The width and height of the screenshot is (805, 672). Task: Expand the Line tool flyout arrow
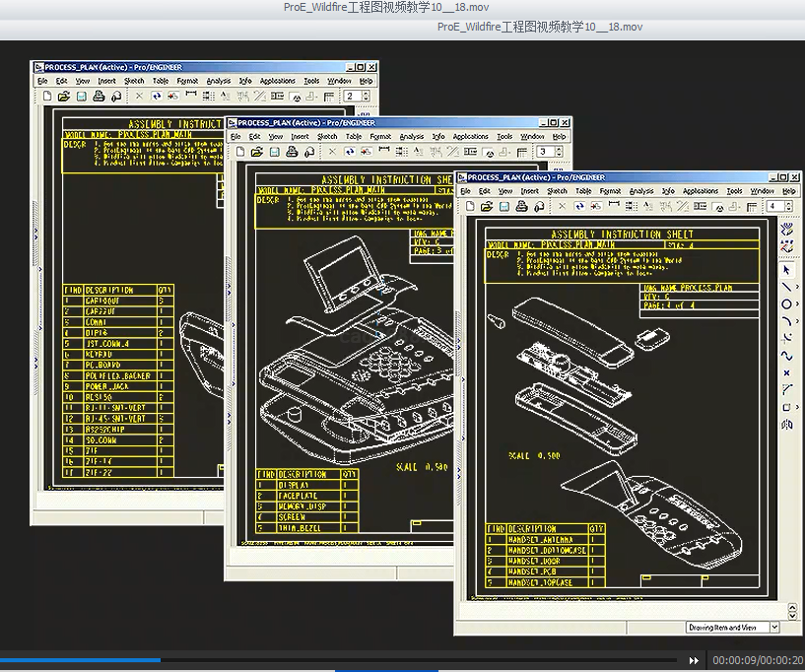pyautogui.click(x=795, y=287)
